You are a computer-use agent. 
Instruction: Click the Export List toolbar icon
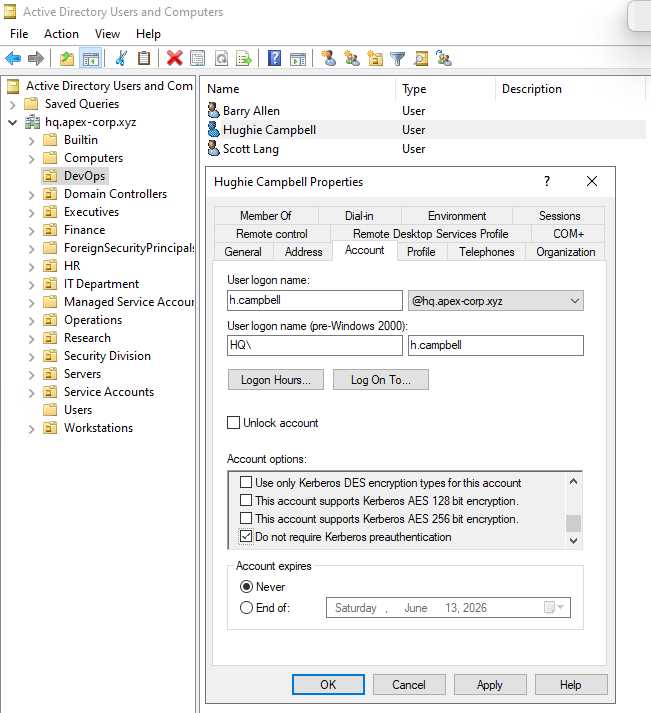tap(244, 58)
